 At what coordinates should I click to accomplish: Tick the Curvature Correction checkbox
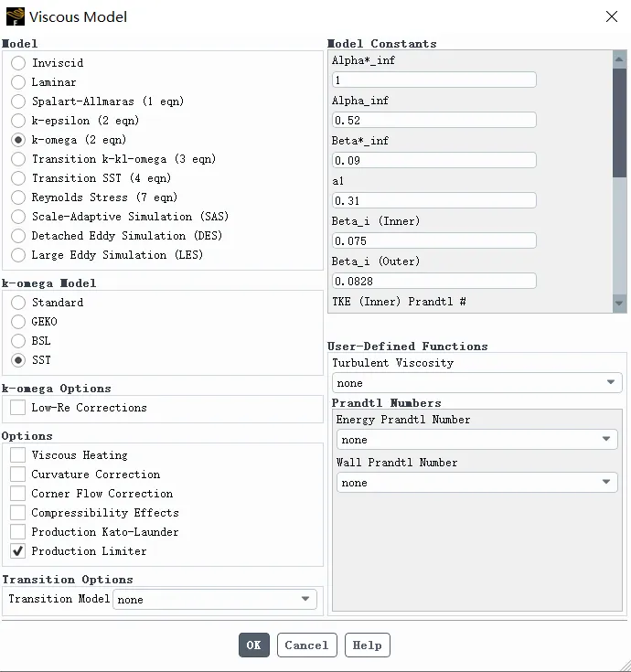[x=17, y=474]
